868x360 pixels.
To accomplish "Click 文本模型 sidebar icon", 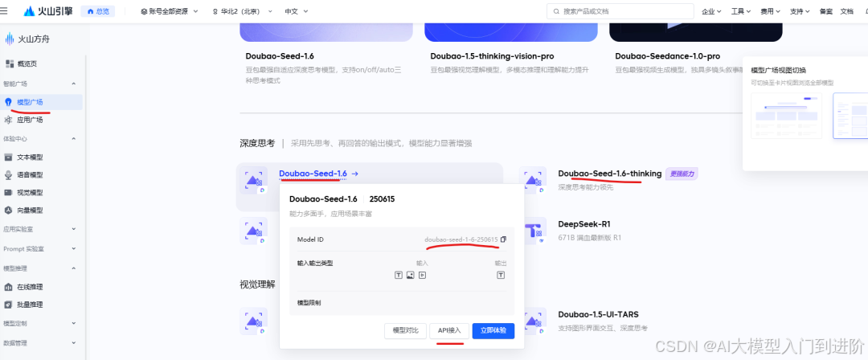I will click(8, 157).
